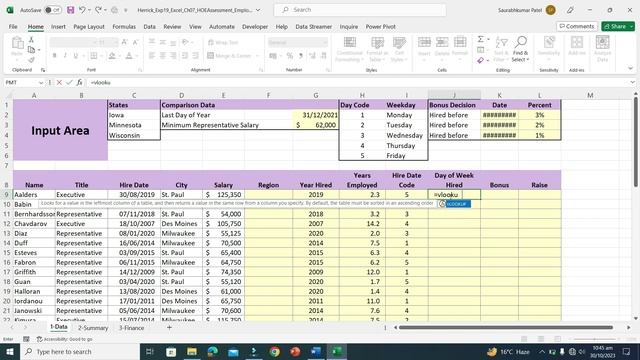The height and width of the screenshot is (360, 640).
Task: Open the Windows Start menu
Action: [10, 351]
